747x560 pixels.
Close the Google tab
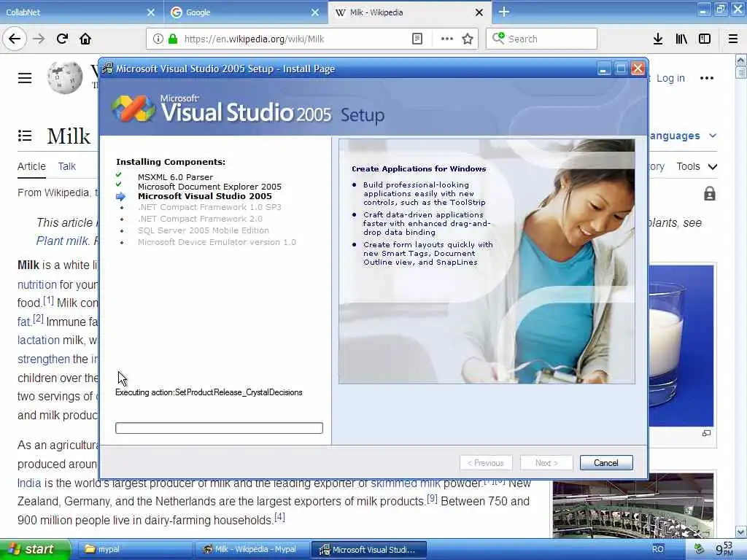pyautogui.click(x=315, y=12)
